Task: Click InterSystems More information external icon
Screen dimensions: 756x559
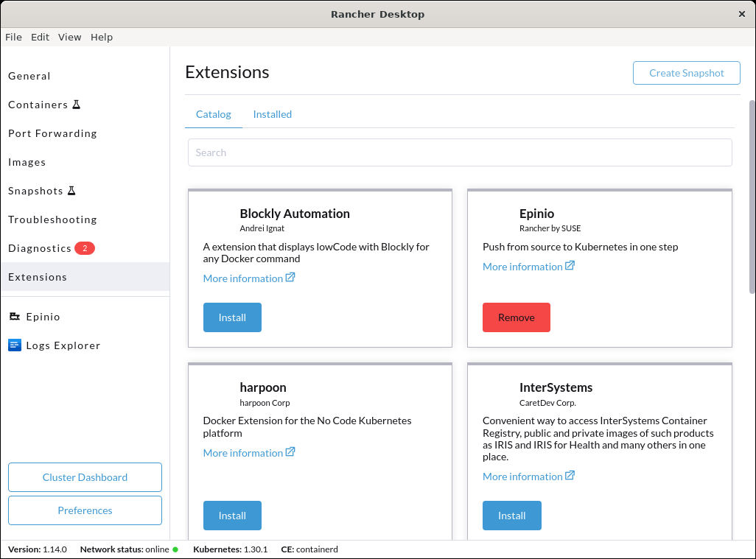Action: click(570, 476)
